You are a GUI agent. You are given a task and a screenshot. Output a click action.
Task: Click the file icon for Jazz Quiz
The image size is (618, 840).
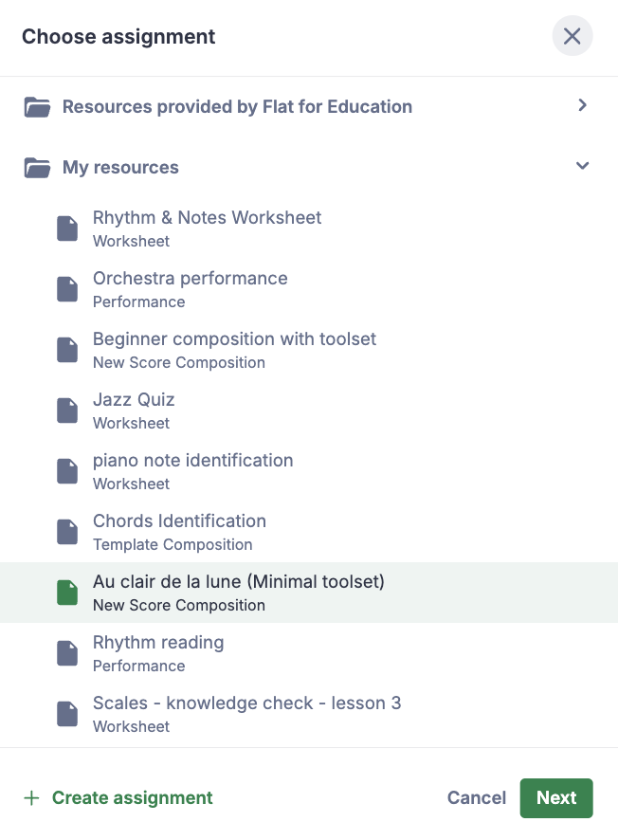point(67,411)
